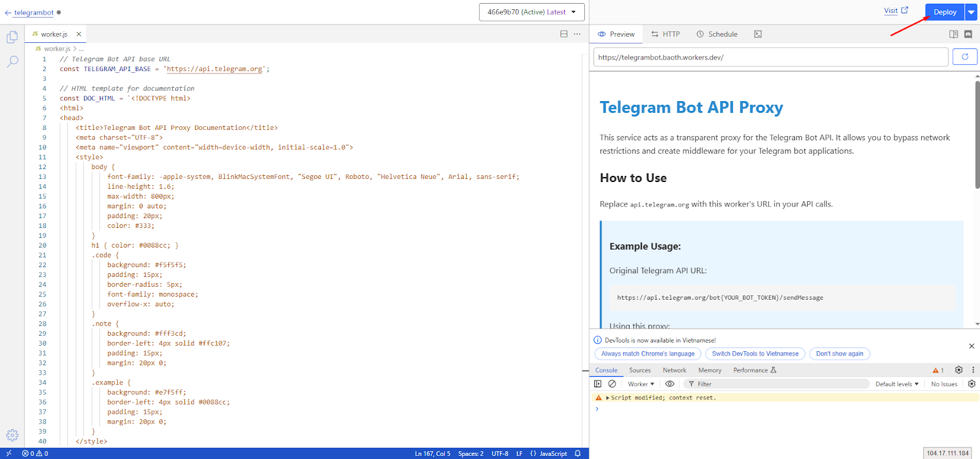980x459 pixels.
Task: Select the worker.js editor tab
Action: (54, 34)
